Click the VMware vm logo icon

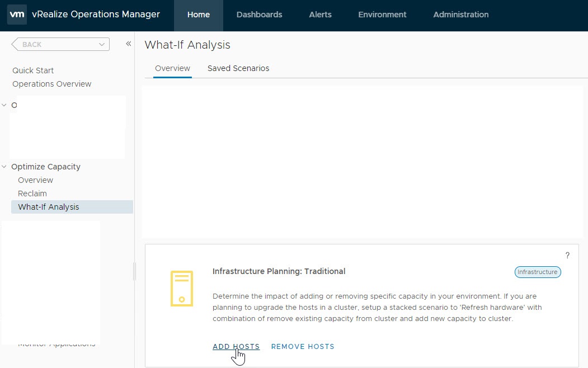tap(17, 15)
